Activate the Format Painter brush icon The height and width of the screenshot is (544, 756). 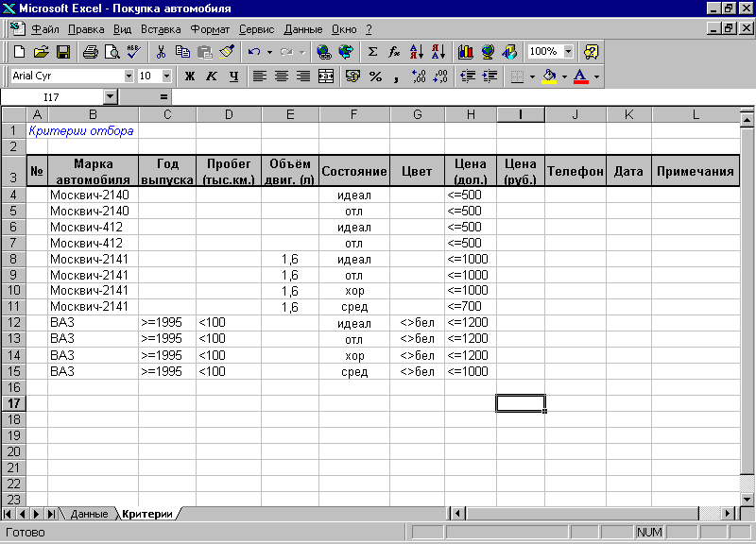point(227,52)
